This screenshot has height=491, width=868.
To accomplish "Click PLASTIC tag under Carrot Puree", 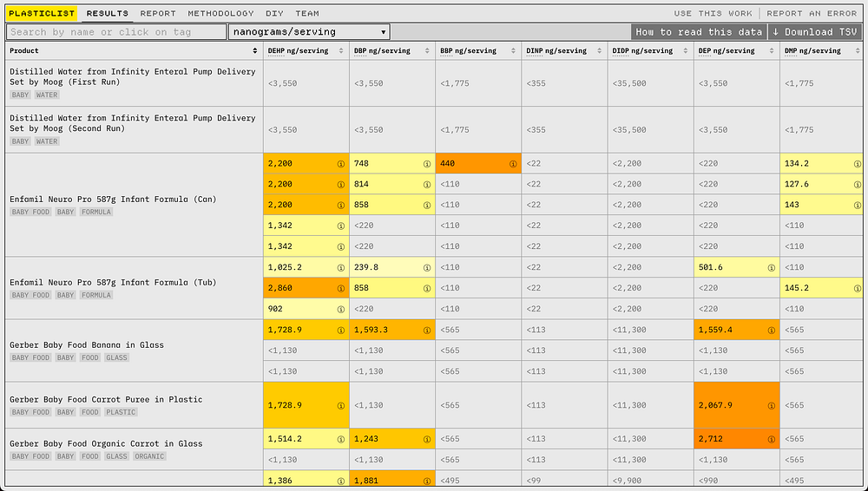I will click(x=121, y=412).
